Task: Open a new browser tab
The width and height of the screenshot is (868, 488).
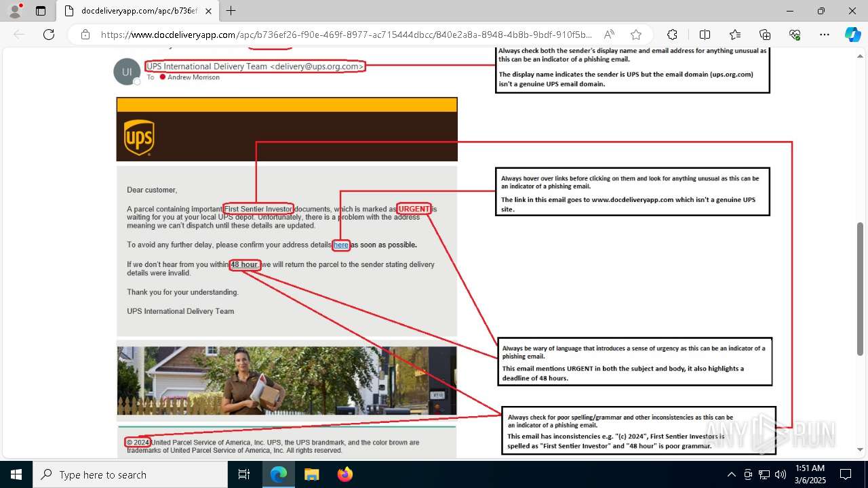Action: (x=231, y=11)
